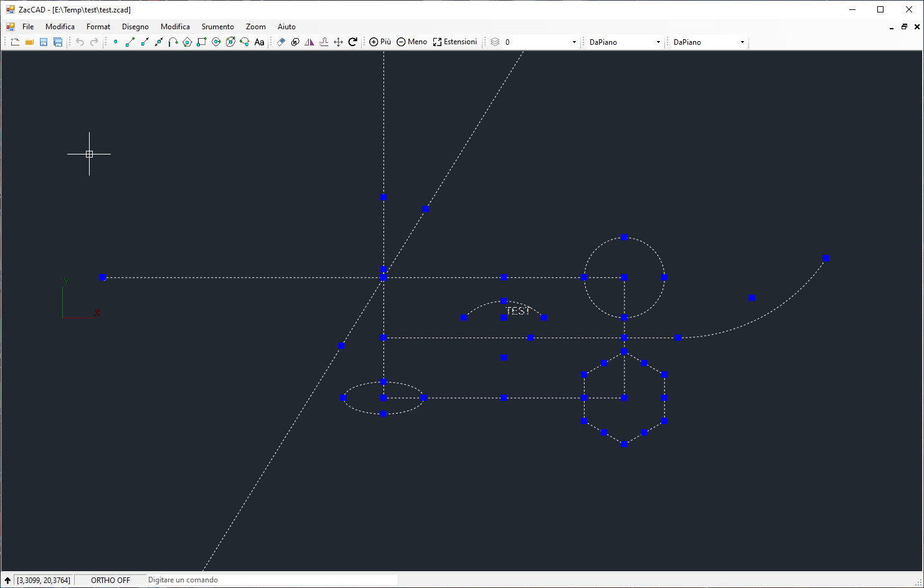Click the Estensioni zoom extents button
Screen dimensions: 924x588
point(455,42)
